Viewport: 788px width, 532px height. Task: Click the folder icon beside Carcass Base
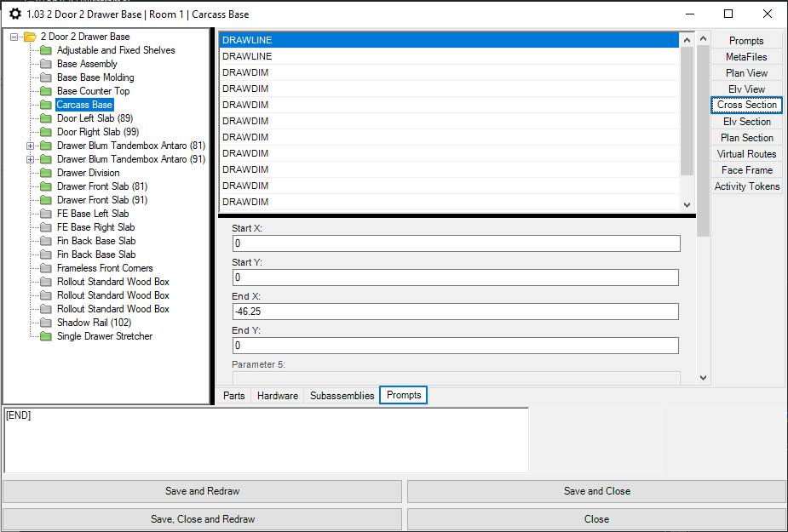(46, 105)
